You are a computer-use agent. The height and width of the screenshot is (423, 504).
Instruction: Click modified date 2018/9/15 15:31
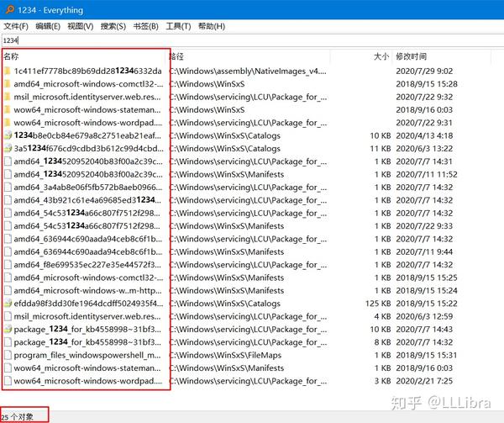point(427,355)
